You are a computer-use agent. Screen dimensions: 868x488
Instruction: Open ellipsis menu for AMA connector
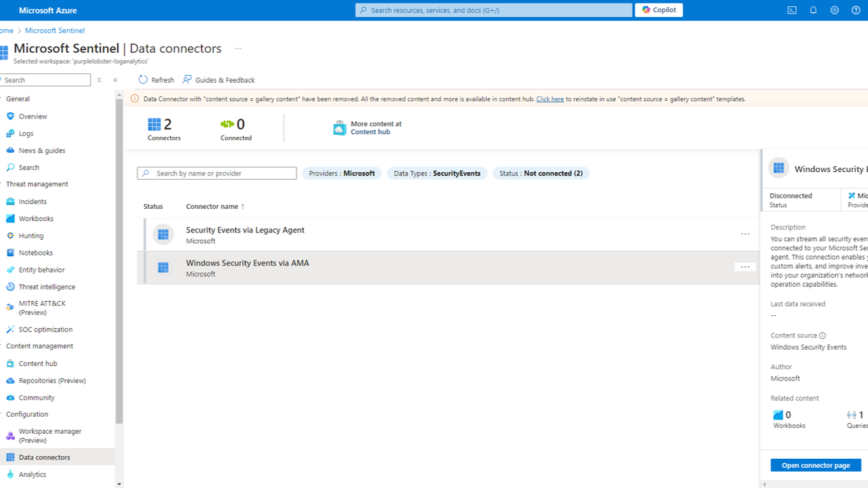745,267
